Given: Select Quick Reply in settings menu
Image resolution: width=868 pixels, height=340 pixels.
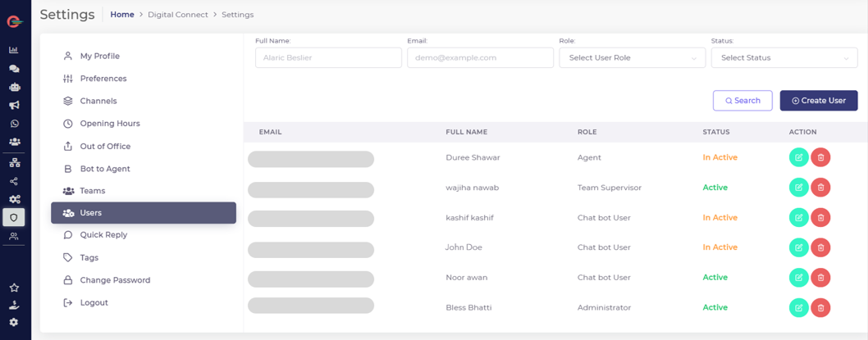Looking at the screenshot, I should click(x=103, y=235).
